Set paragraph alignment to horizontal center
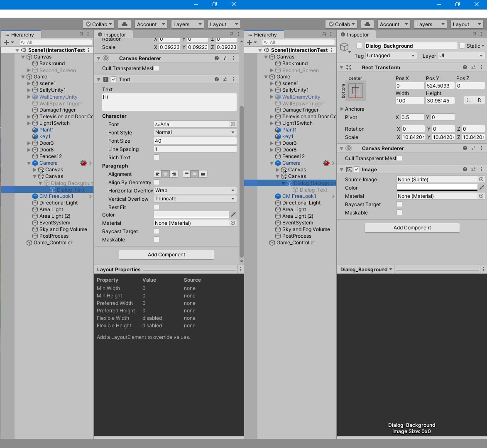 [x=165, y=174]
